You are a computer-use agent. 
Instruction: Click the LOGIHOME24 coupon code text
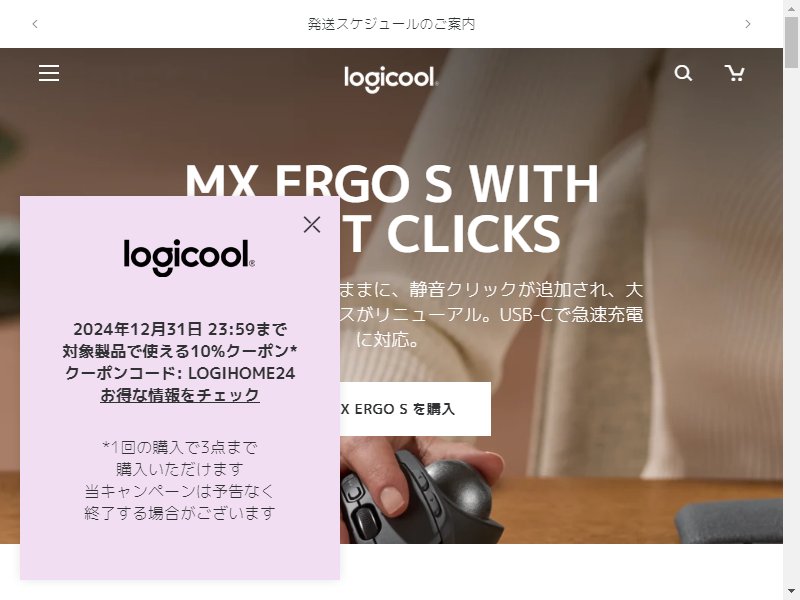tap(241, 373)
